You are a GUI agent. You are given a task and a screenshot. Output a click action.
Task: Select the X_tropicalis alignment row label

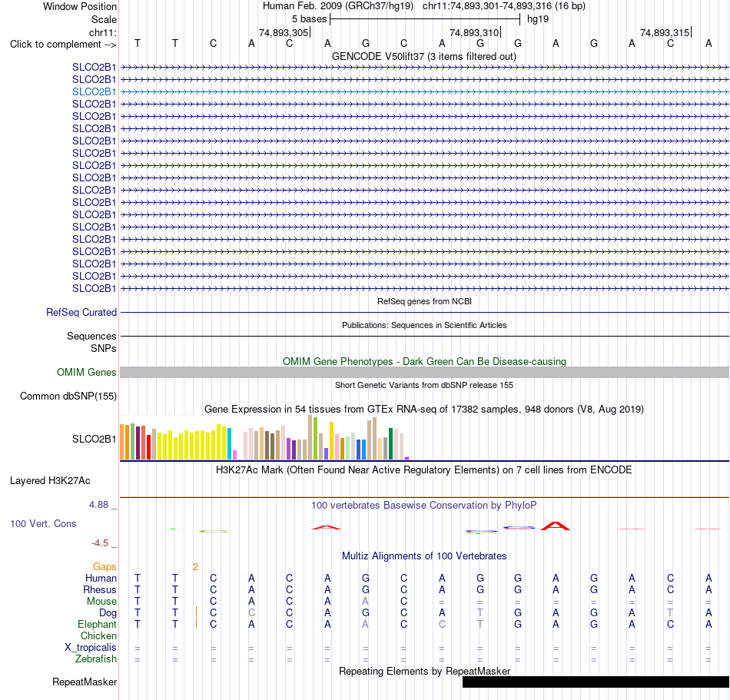91,648
